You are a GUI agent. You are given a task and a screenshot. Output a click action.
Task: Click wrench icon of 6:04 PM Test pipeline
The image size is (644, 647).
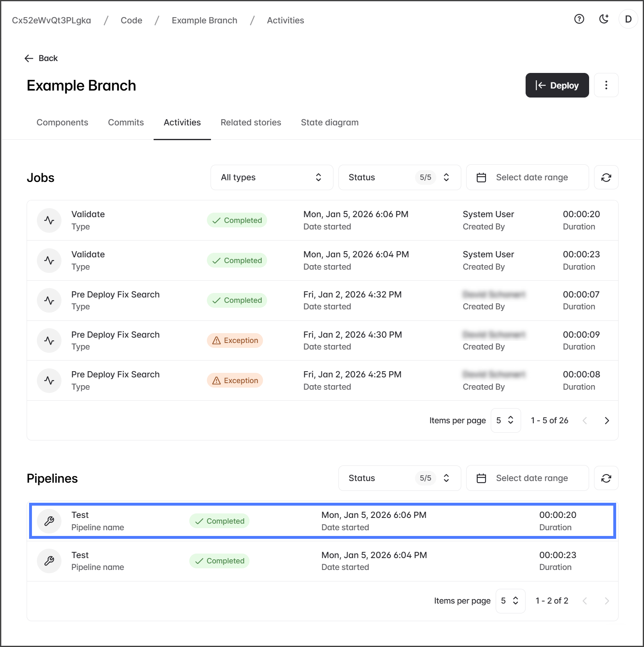(x=49, y=561)
